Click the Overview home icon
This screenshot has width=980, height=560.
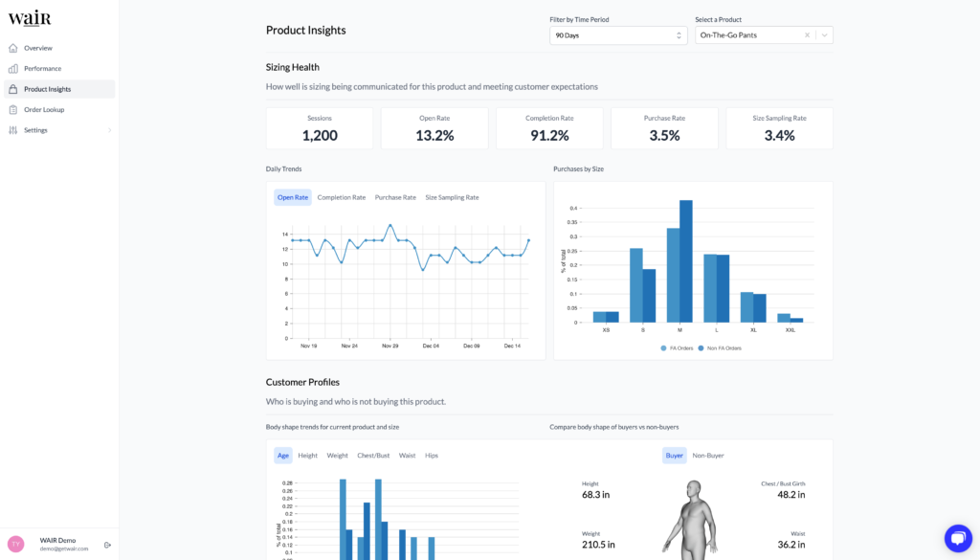pyautogui.click(x=13, y=48)
